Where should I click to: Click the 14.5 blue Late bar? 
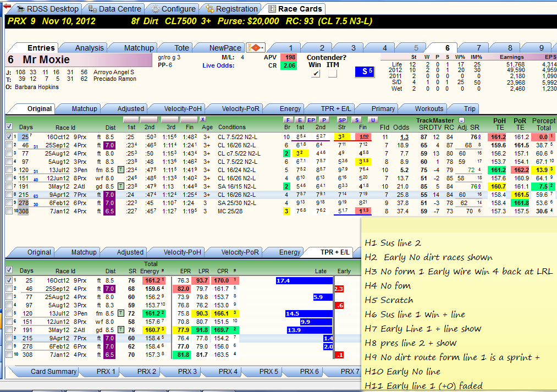(308, 313)
